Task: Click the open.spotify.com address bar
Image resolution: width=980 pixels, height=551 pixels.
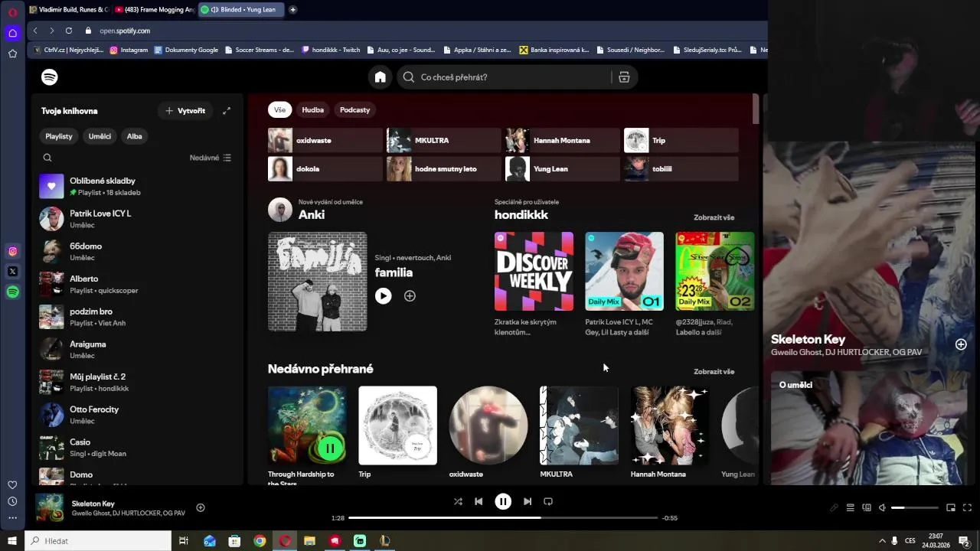Action: click(125, 31)
